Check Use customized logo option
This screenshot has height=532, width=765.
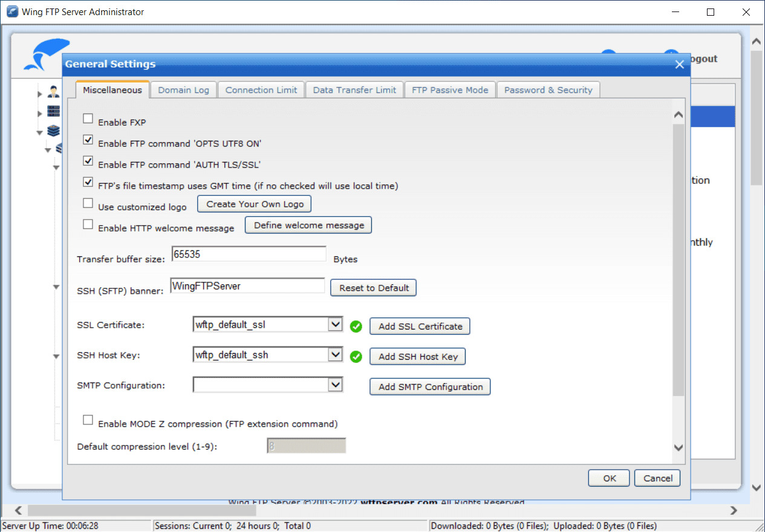[x=88, y=203]
